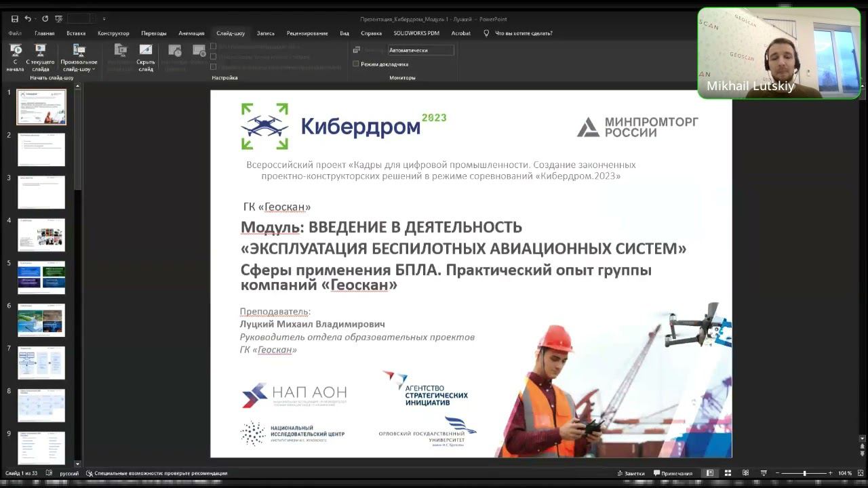Open accessibility 'Специальные возможности' recommendations

pos(157,473)
